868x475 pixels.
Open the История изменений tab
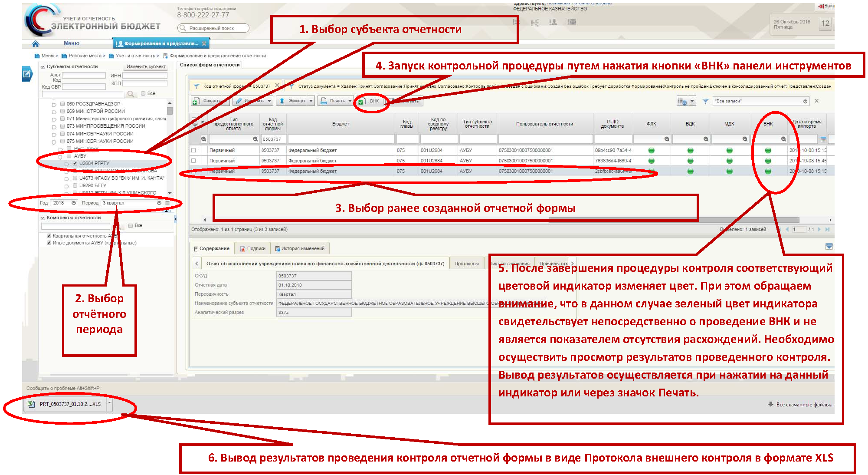pyautogui.click(x=300, y=248)
